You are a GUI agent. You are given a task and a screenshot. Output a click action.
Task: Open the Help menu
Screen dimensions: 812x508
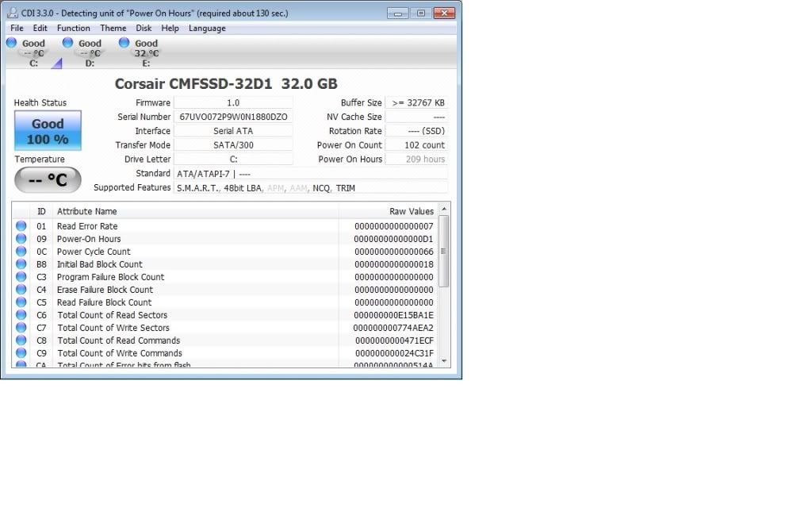[170, 28]
